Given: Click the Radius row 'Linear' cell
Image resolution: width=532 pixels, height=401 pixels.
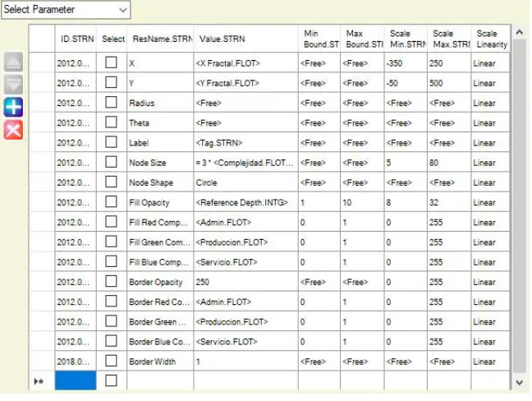Looking at the screenshot, I should click(x=490, y=103).
